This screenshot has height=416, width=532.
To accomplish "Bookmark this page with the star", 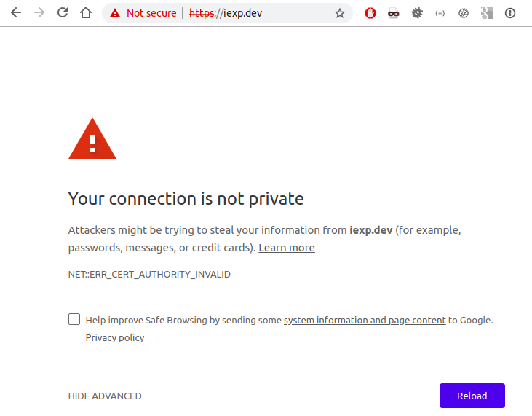I will (x=340, y=13).
